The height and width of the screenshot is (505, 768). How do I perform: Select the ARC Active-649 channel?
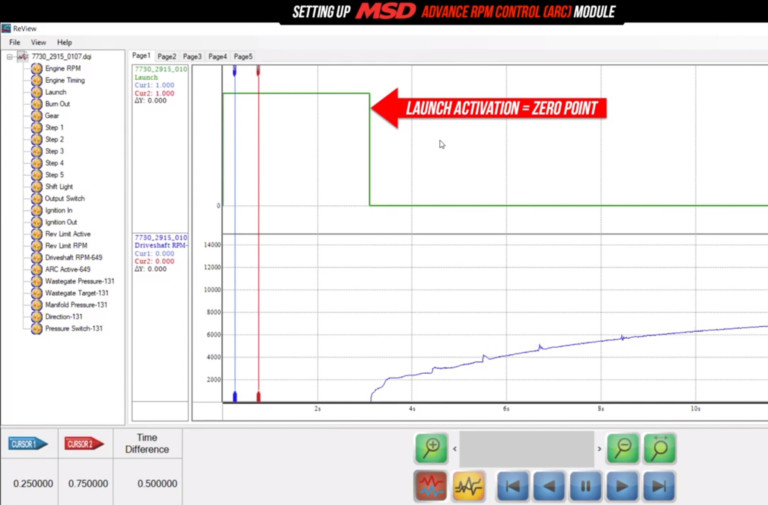(68, 269)
